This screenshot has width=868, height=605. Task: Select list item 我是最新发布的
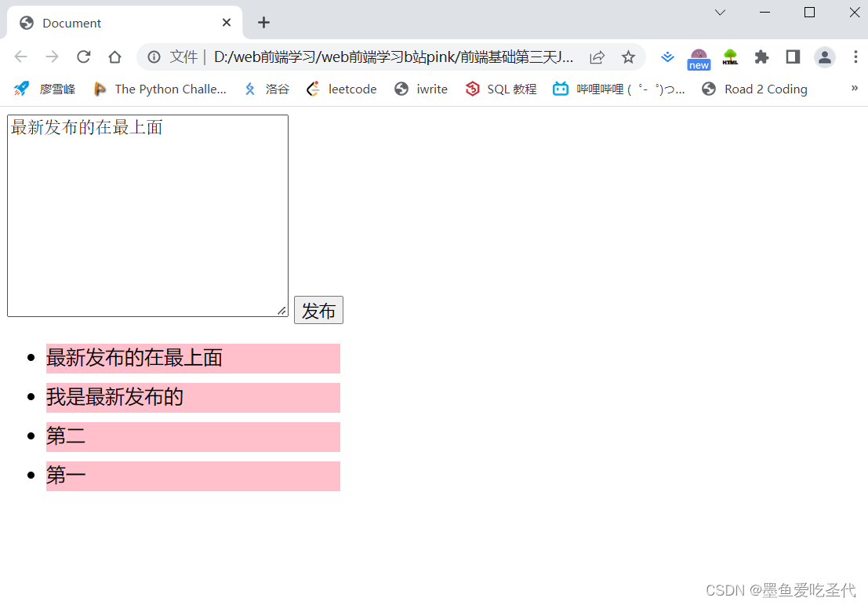point(193,397)
